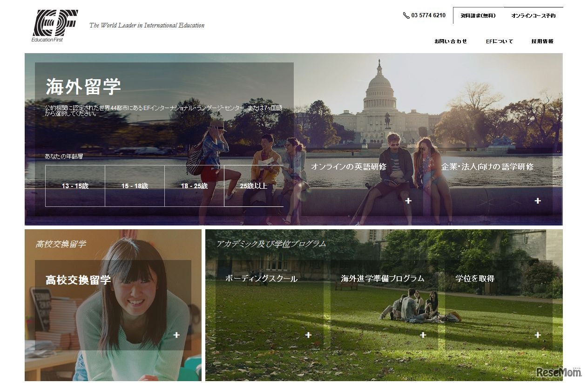Expand plus icon for 企業・法人向けの語学研修
Screen dimensions: 588x383
[538, 201]
